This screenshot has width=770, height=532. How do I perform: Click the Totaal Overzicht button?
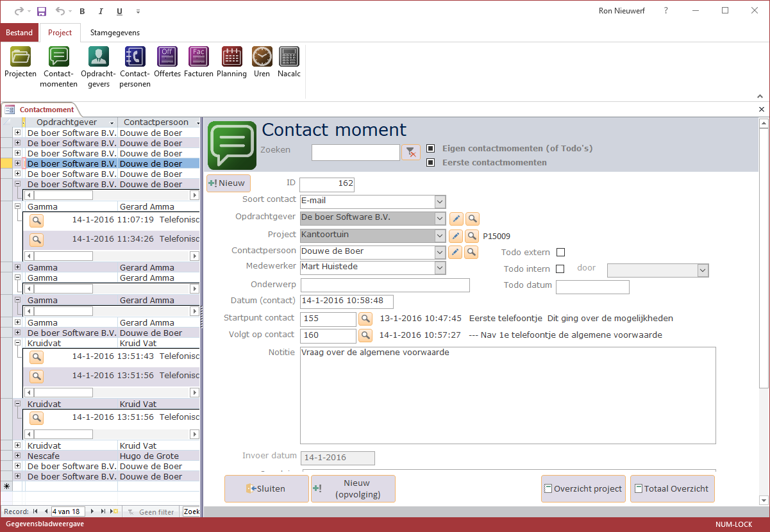pos(672,488)
